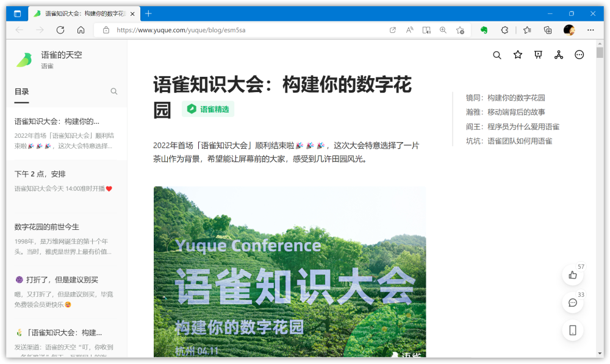Viewport: 610px width, 364px height.
Task: Jump to outline 坑坑：语雀团队如何用语雀
Action: [509, 141]
